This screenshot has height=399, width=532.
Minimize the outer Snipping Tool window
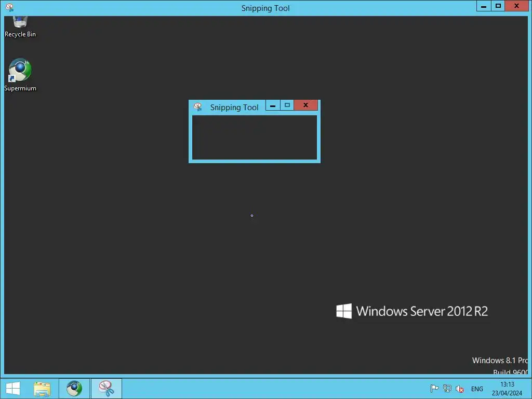click(484, 6)
